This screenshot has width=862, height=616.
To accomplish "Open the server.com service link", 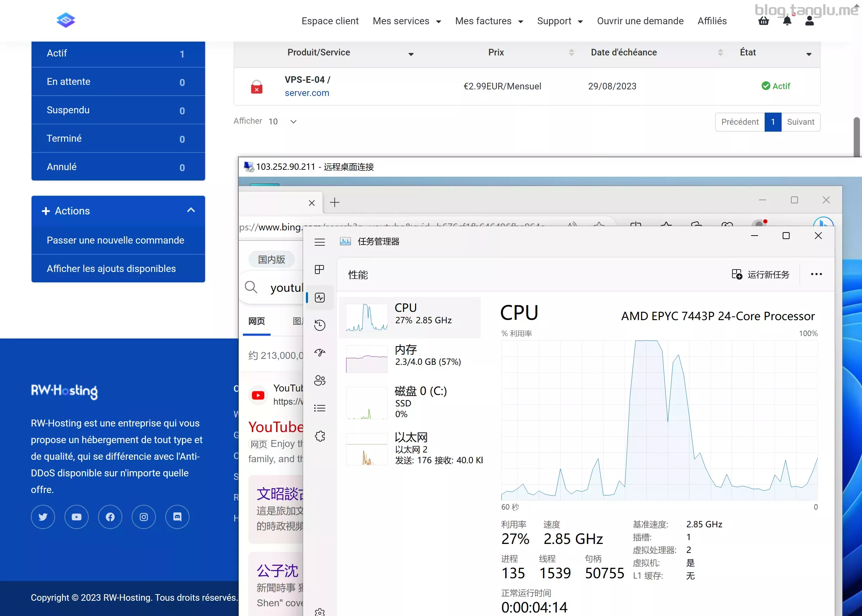I will [x=307, y=93].
